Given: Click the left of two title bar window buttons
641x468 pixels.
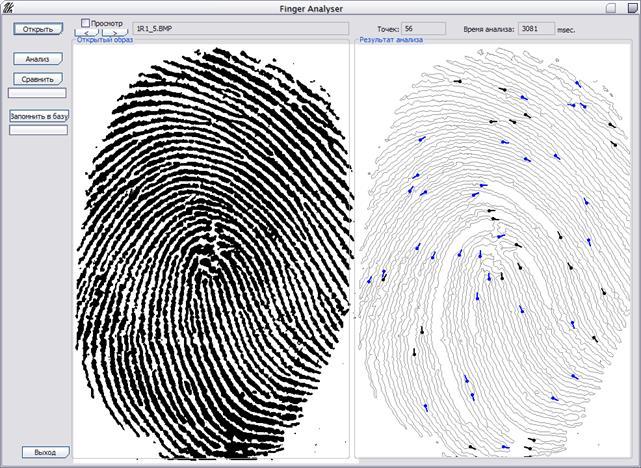Looking at the screenshot, I should point(611,7).
